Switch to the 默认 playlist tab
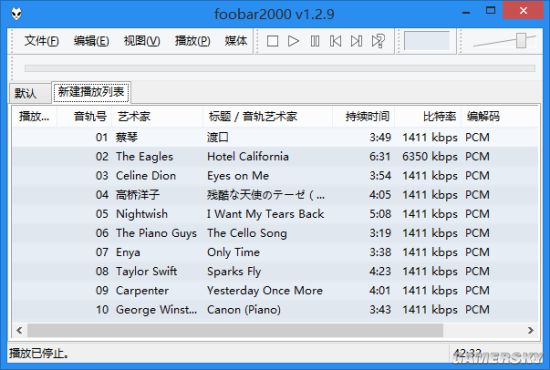The width and height of the screenshot is (550, 370). pyautogui.click(x=29, y=93)
